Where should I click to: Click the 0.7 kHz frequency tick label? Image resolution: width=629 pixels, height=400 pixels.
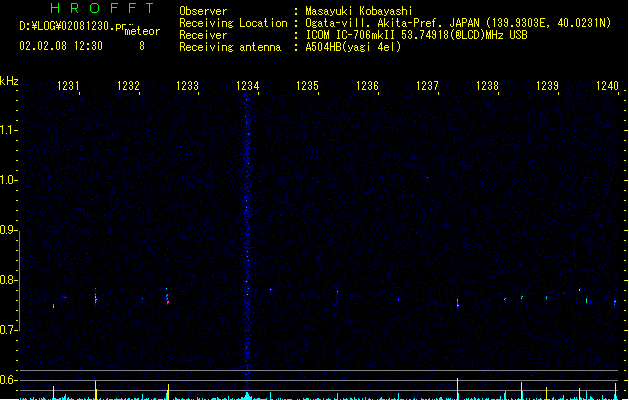point(8,330)
